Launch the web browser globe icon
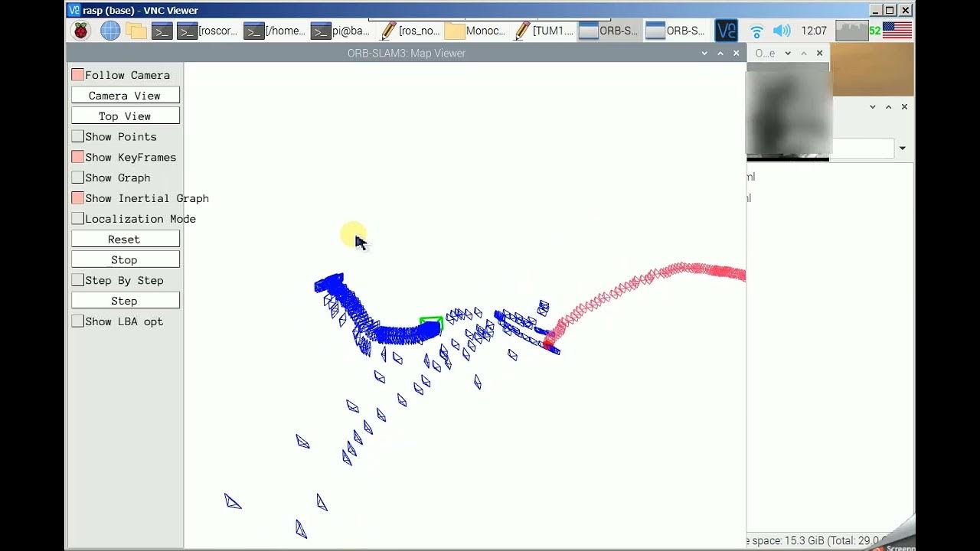The height and width of the screenshot is (551, 980). [x=110, y=31]
